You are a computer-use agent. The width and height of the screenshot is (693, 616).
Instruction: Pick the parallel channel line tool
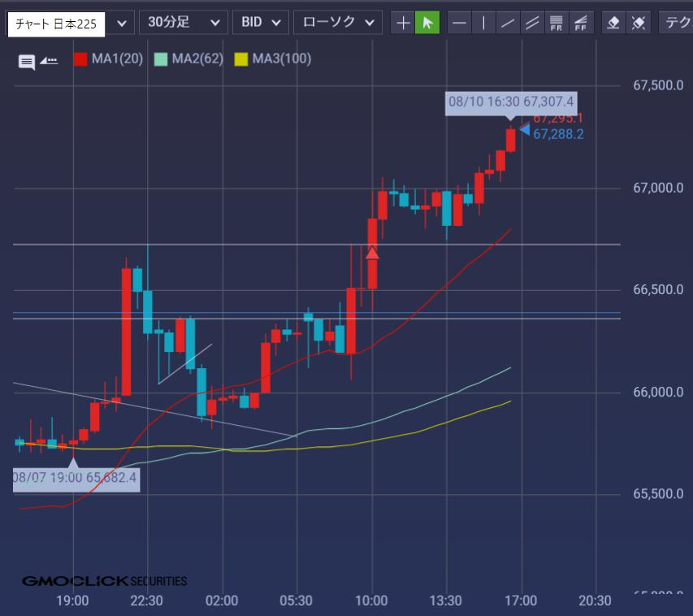click(x=532, y=23)
